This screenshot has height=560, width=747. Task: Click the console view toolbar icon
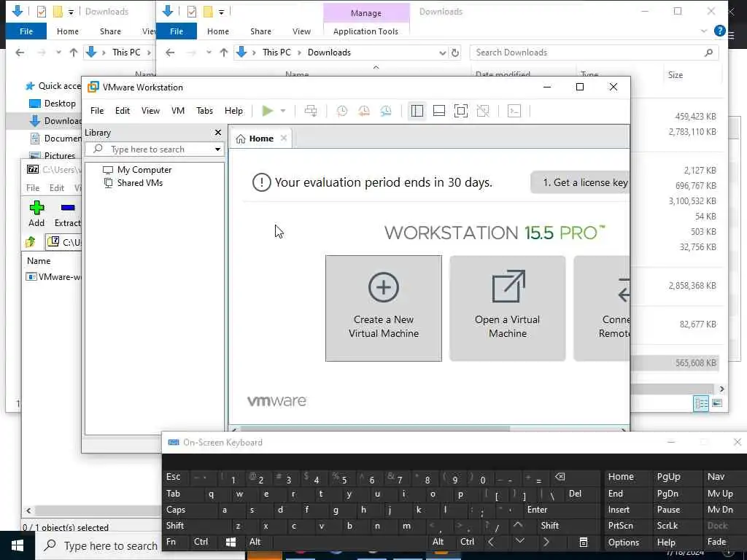514,111
